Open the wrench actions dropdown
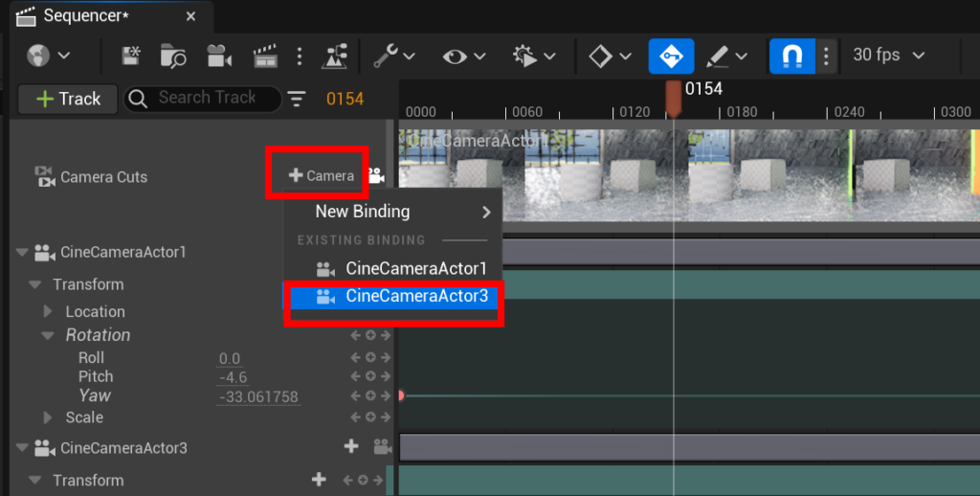This screenshot has height=496, width=980. point(393,56)
